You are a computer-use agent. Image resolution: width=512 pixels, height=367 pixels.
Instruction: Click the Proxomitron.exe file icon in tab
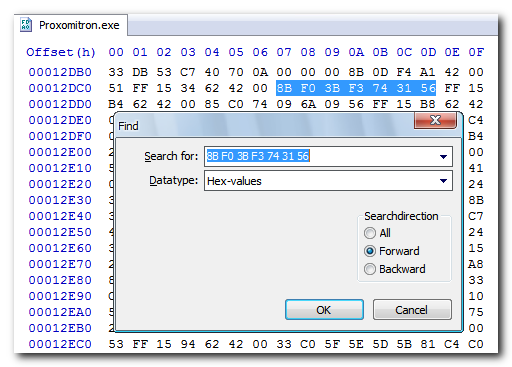click(x=26, y=25)
